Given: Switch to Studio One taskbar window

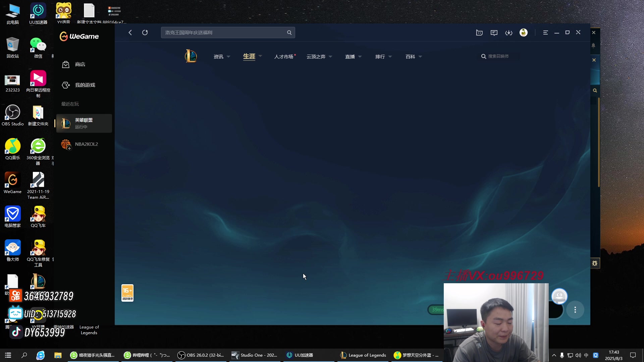Looking at the screenshot, I should click(255, 355).
